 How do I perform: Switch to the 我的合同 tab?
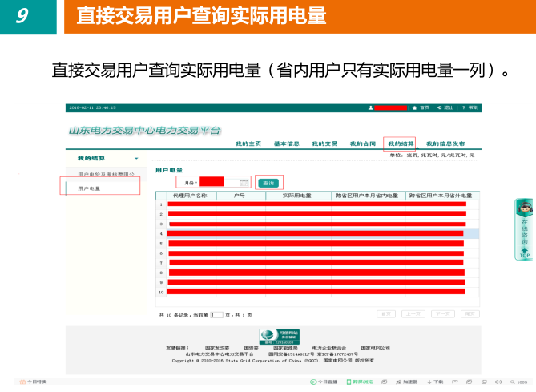[x=362, y=143]
